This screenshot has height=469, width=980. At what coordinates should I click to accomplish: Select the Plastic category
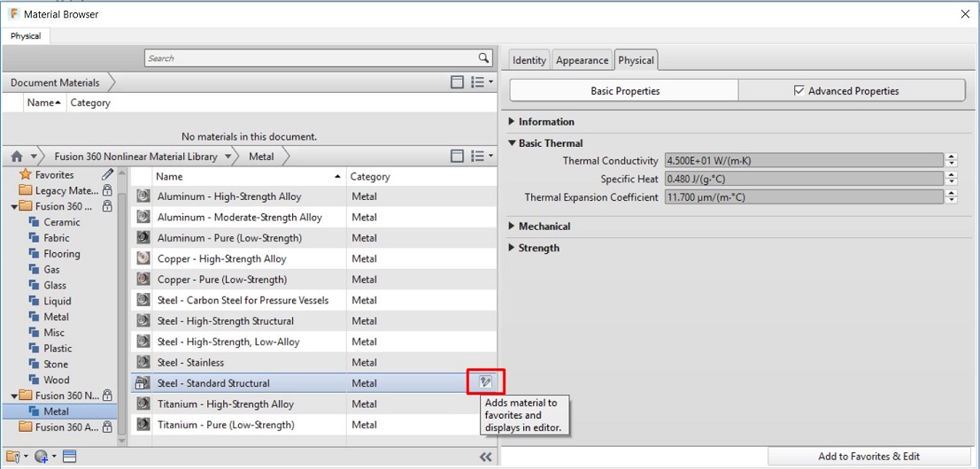pyautogui.click(x=50, y=349)
